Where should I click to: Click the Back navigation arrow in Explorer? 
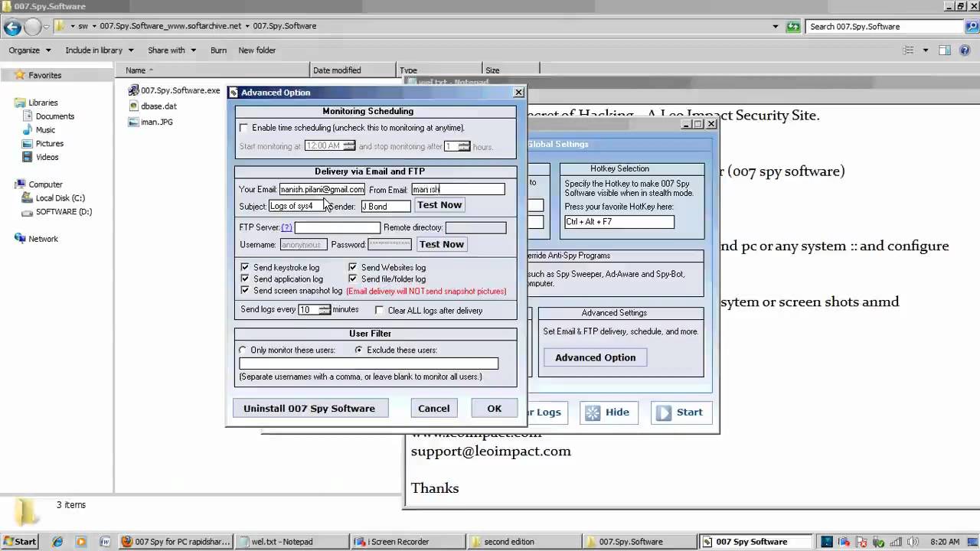[12, 27]
